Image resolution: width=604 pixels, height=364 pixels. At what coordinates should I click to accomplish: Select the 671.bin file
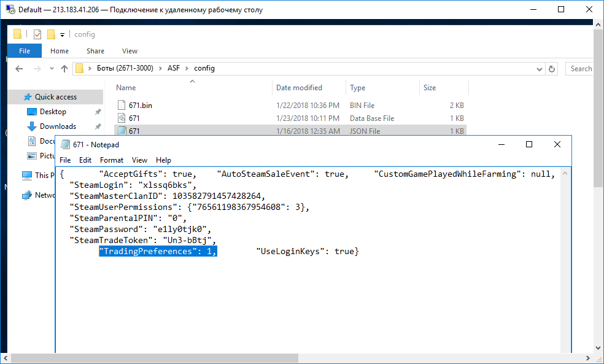[290, 105]
